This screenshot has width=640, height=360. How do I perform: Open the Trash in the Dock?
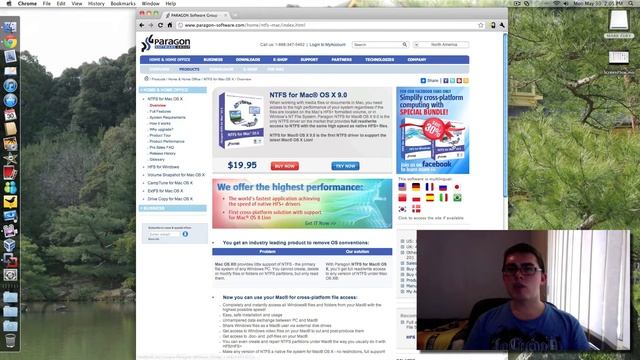click(10, 340)
